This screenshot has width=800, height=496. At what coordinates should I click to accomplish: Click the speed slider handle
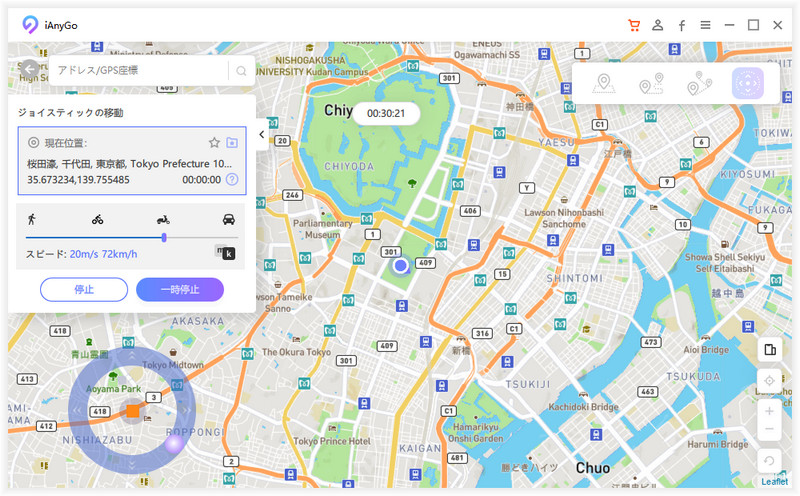point(164,237)
